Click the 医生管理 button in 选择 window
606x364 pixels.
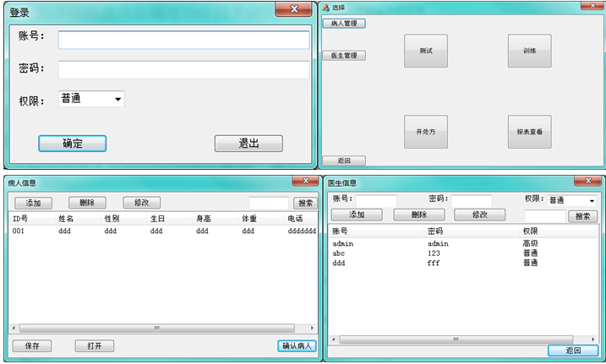344,56
